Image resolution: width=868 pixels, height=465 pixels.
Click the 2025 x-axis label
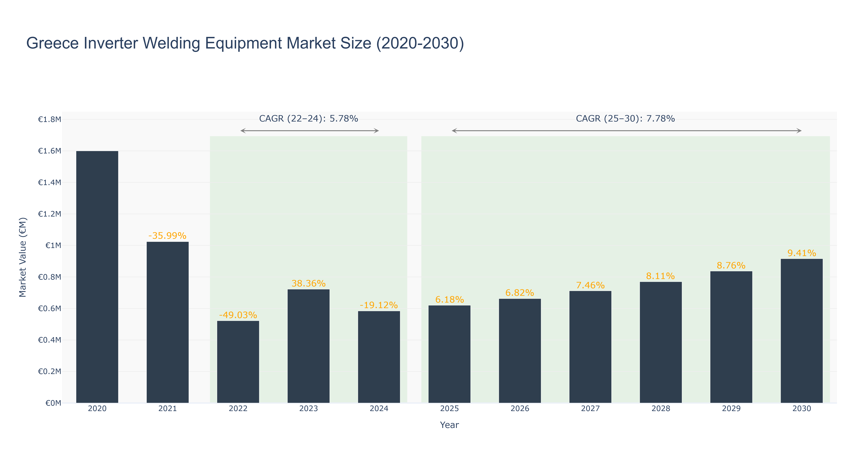[x=449, y=409]
